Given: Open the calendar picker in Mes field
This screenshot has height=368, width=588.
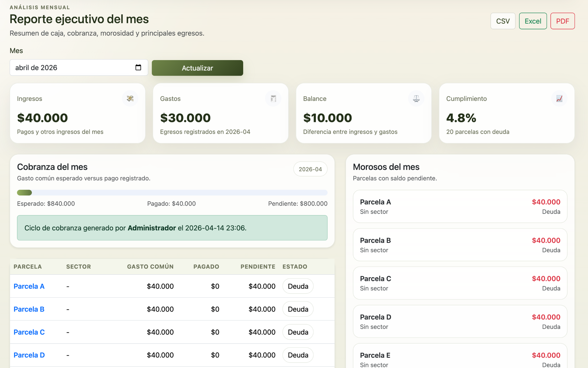Looking at the screenshot, I should coord(138,68).
